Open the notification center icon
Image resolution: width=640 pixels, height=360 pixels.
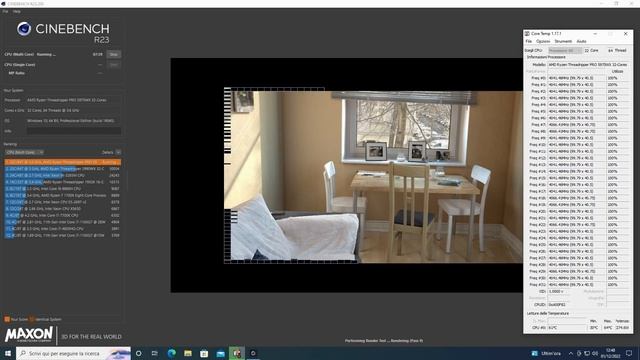click(629, 353)
